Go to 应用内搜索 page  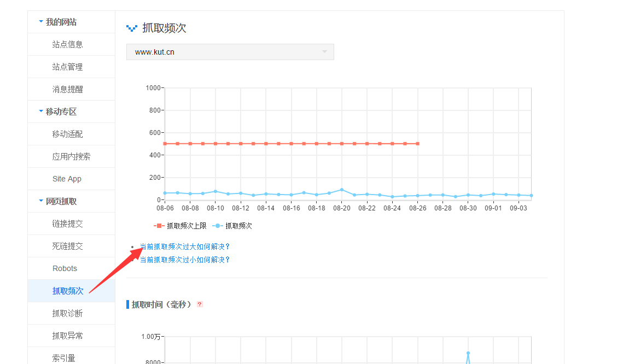(x=71, y=156)
